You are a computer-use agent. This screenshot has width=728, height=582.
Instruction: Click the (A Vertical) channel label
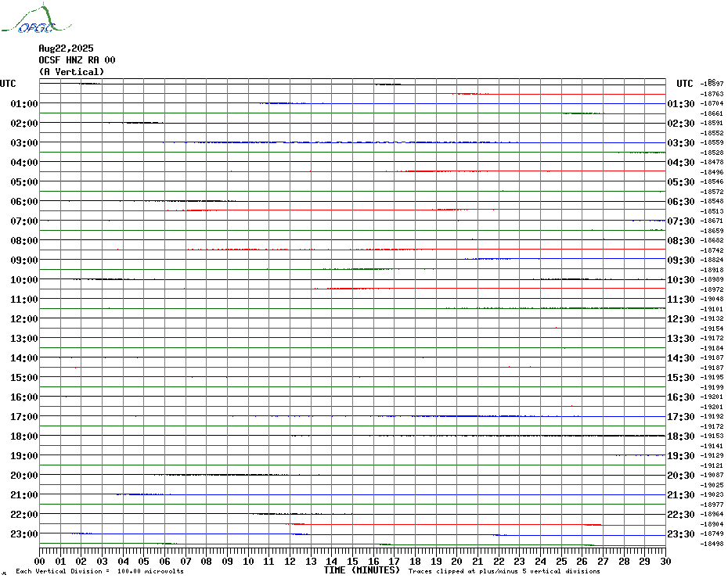point(71,72)
